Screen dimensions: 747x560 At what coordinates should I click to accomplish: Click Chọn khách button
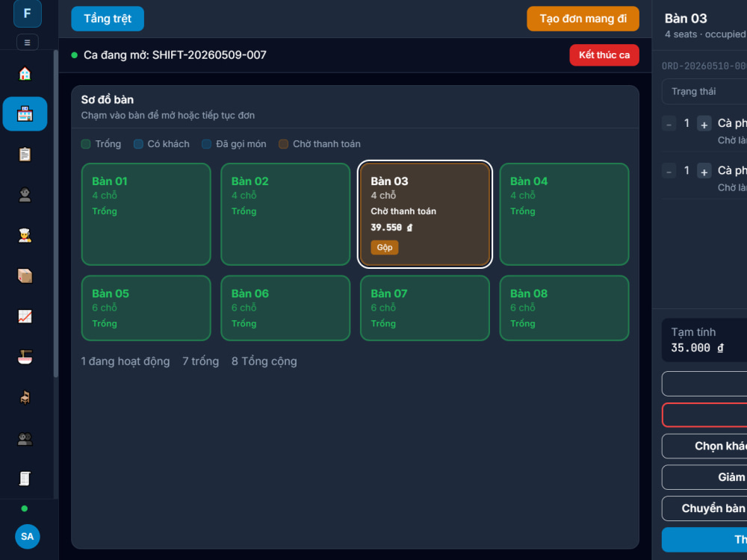(x=704, y=446)
